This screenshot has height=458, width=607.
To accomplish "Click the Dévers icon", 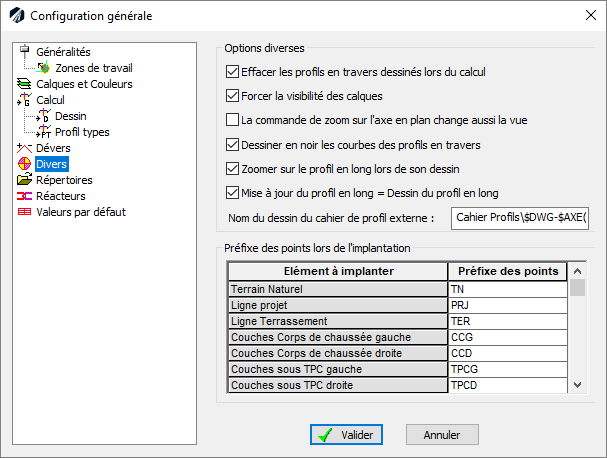I will 25,148.
